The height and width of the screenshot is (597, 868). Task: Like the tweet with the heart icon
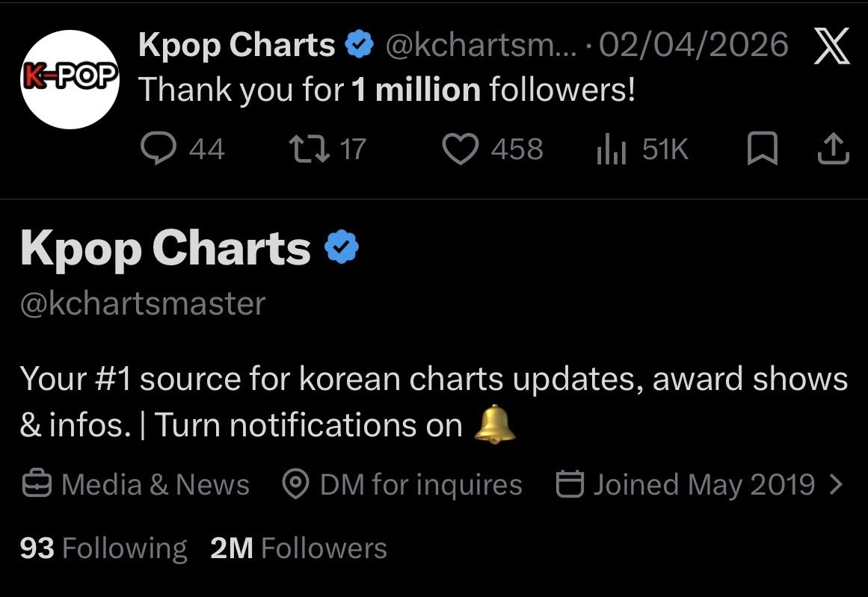coord(460,149)
